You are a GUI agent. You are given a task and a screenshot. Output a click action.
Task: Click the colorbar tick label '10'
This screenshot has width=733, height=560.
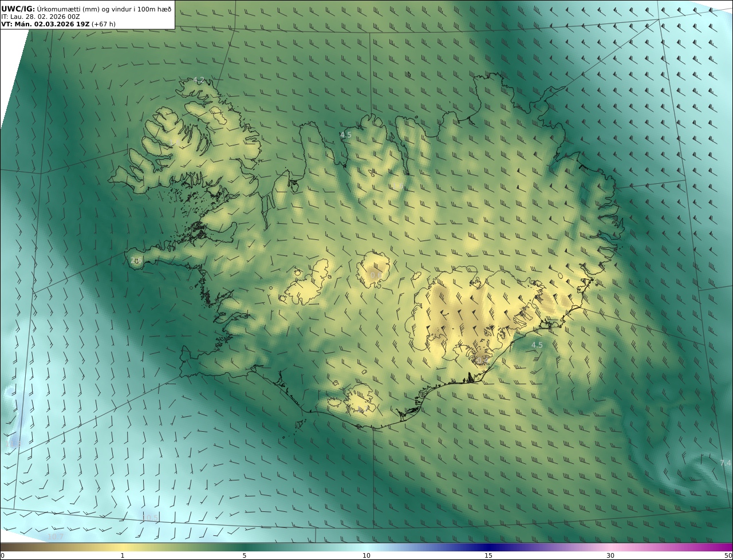click(x=366, y=555)
